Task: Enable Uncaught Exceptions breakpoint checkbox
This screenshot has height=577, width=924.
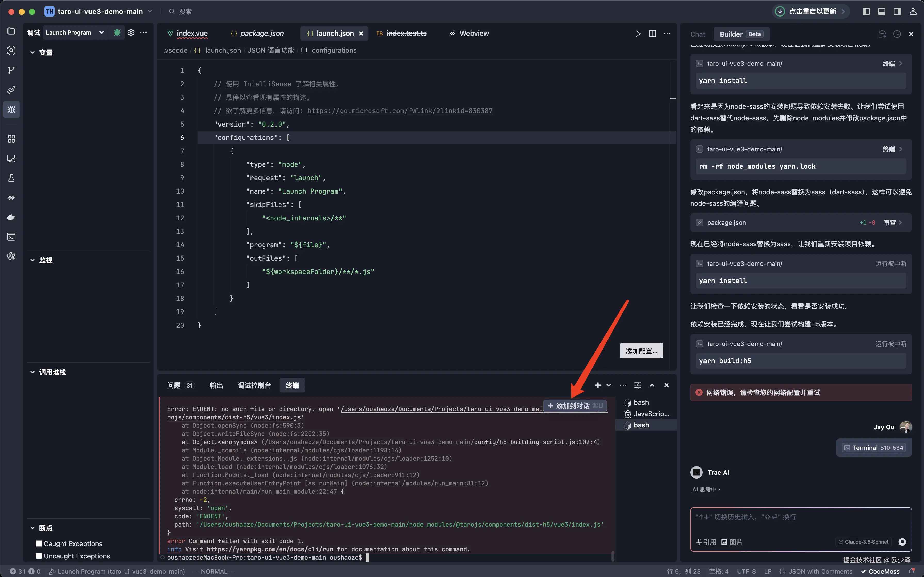Action: pos(39,556)
